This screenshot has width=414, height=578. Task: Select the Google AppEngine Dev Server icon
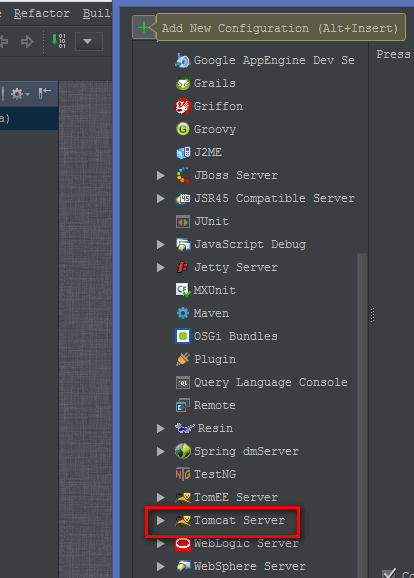pyautogui.click(x=182, y=60)
